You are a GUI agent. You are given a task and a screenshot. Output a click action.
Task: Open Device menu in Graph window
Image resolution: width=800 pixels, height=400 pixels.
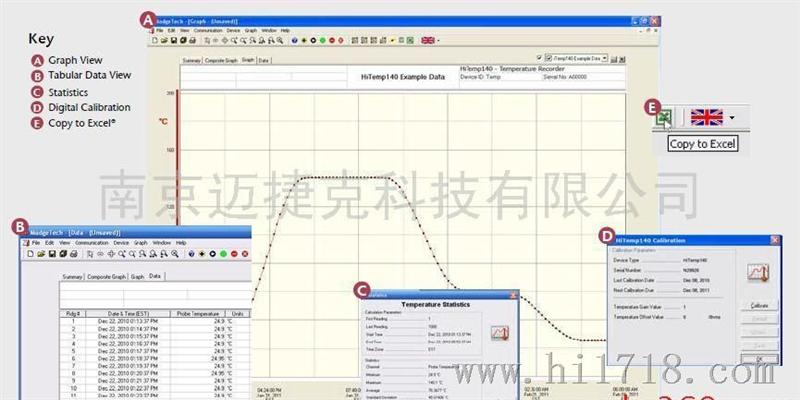click(x=233, y=31)
